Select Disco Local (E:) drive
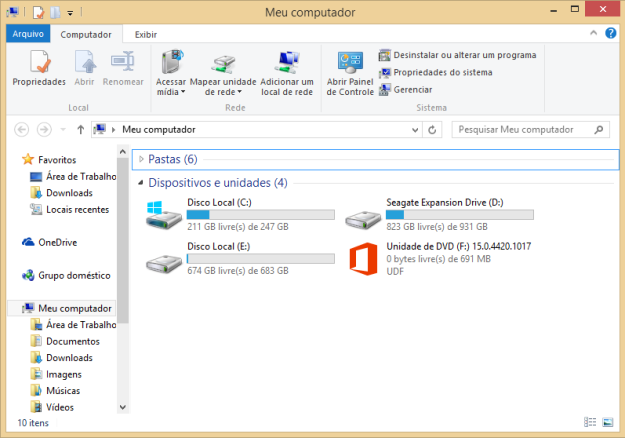This screenshot has width=625, height=438. tap(240, 258)
